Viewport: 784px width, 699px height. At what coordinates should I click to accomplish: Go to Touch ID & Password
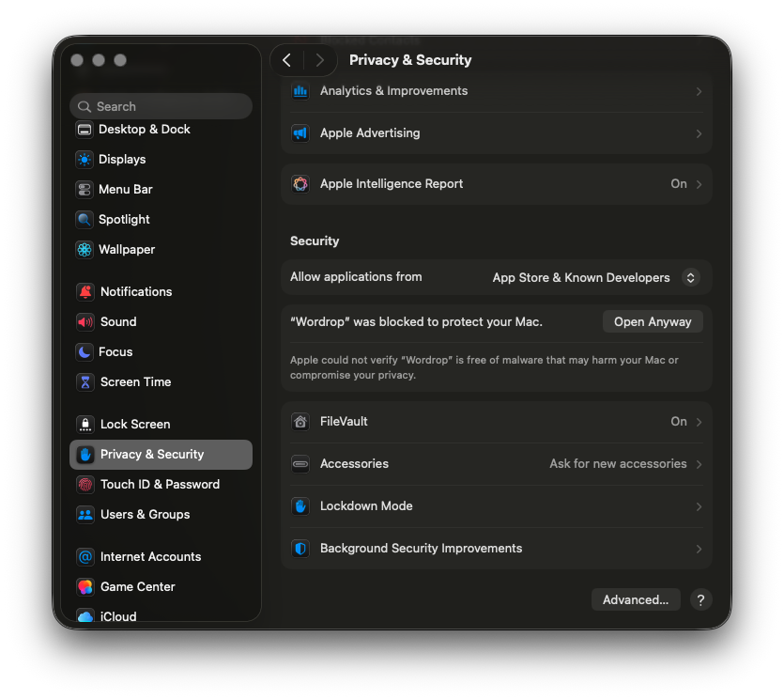161,485
